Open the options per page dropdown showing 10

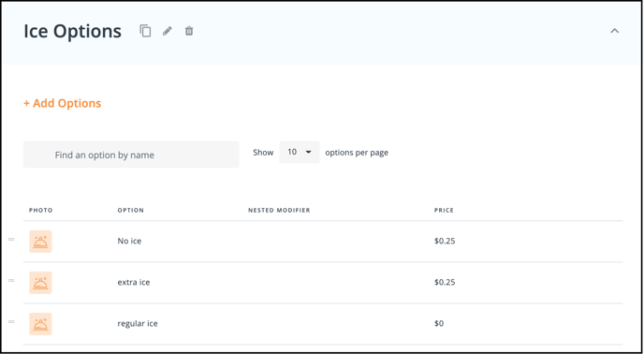(299, 152)
